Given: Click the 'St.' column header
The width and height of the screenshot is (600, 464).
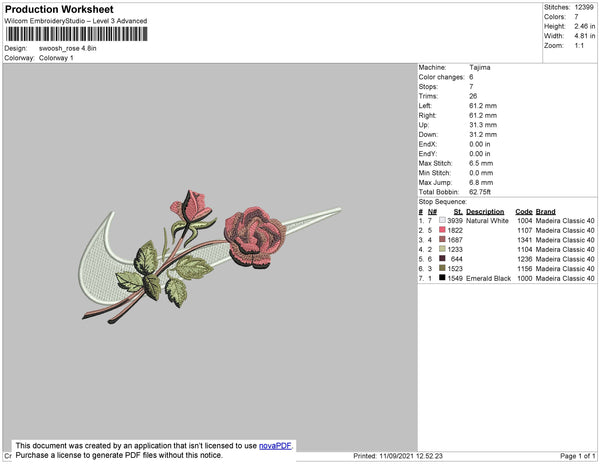Looking at the screenshot, I should click(x=458, y=212).
